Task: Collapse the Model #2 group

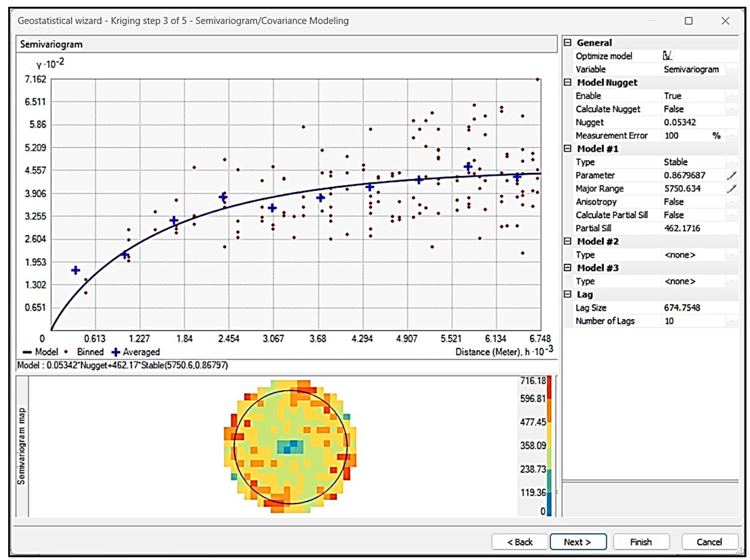Action: (568, 241)
